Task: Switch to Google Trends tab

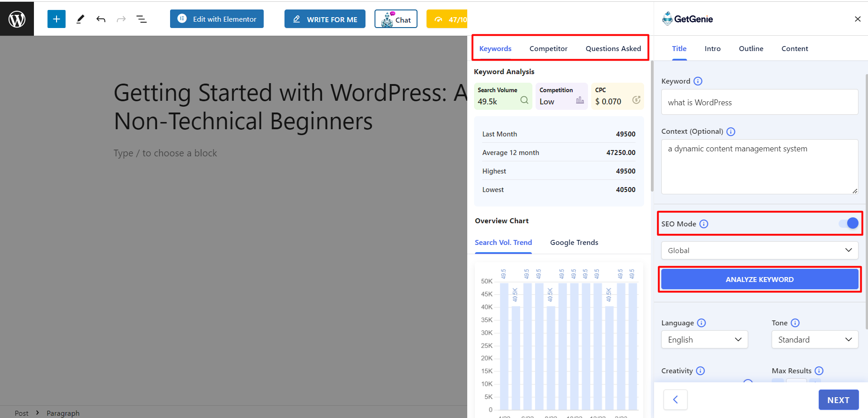Action: (x=574, y=243)
